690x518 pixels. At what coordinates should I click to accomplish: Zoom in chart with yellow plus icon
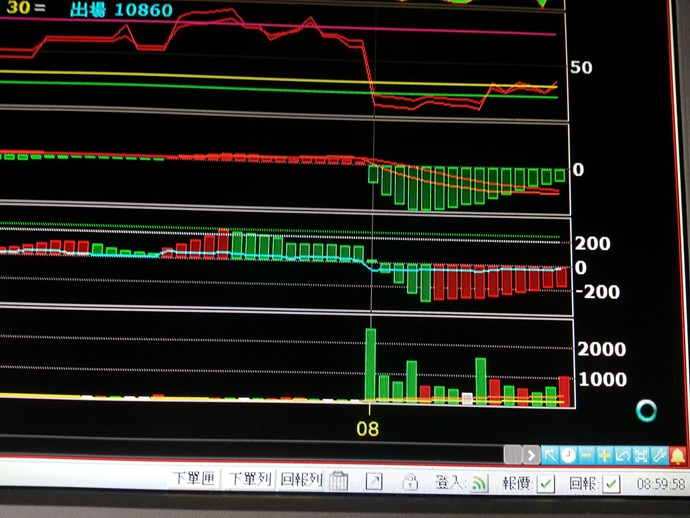pos(605,456)
